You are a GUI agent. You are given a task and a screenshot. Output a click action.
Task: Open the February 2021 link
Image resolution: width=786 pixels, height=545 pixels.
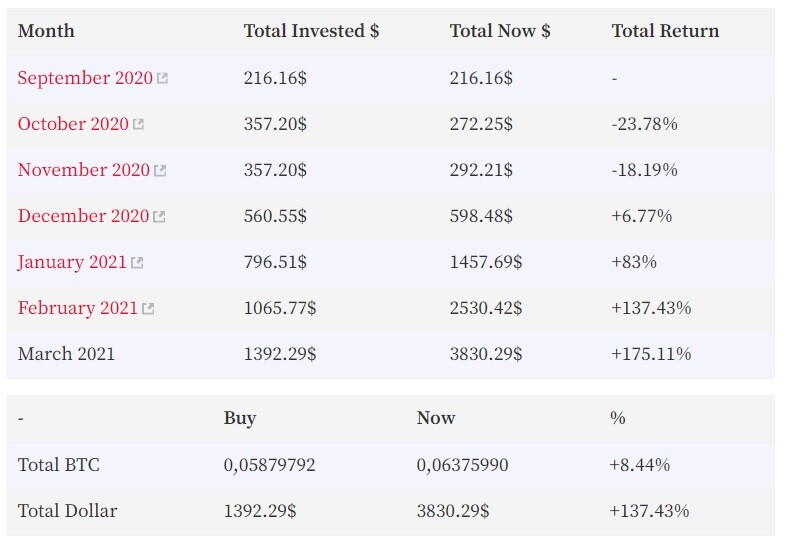point(77,308)
